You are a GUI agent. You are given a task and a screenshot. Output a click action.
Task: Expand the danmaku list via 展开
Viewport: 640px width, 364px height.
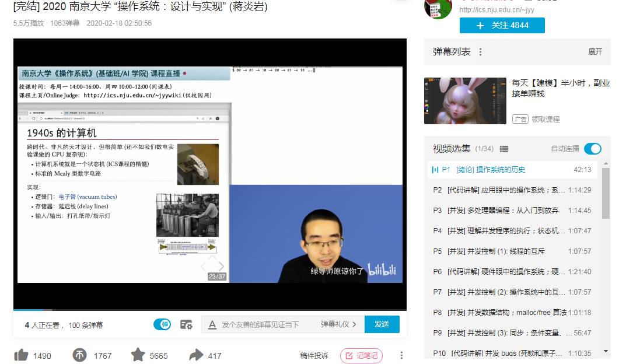(x=595, y=52)
